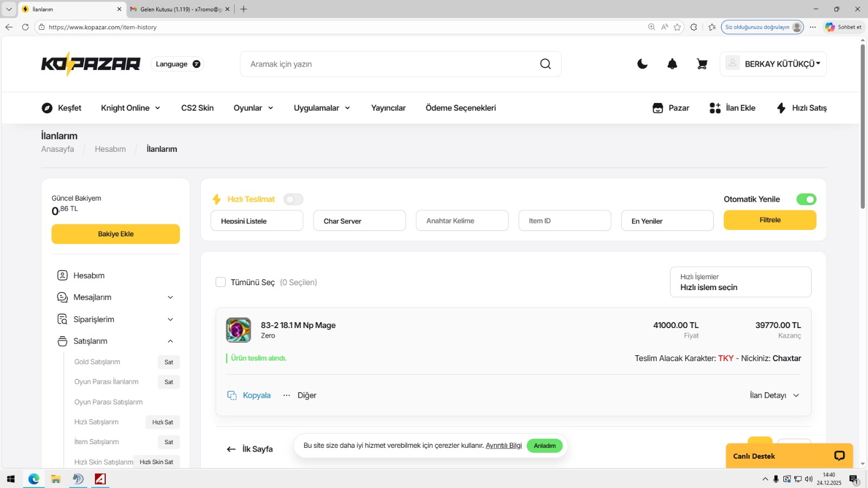Open the Hızlı İşlemler dropdown
This screenshot has width=868, height=488.
pyautogui.click(x=741, y=282)
